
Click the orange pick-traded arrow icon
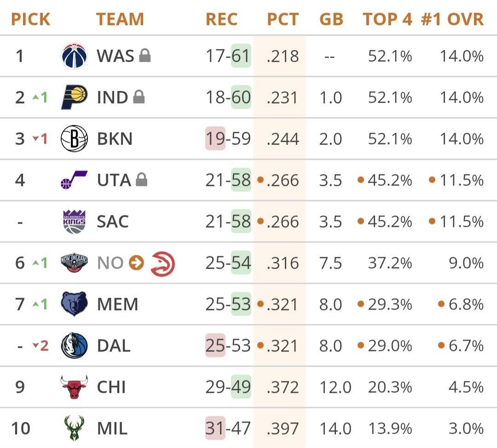coord(136,263)
